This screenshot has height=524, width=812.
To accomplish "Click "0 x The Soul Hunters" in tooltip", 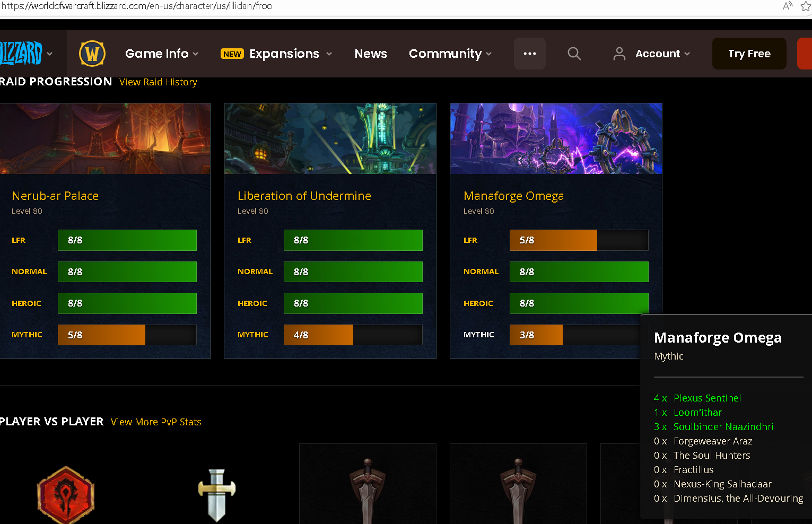I will 702,456.
